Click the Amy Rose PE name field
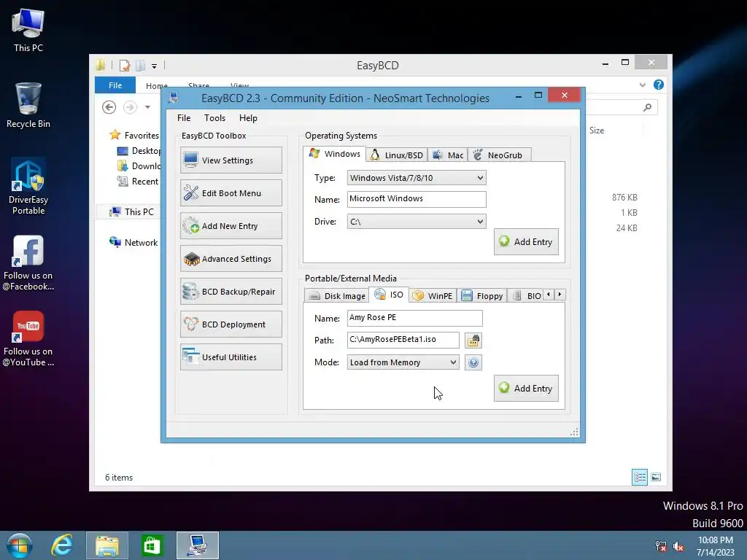 414,318
